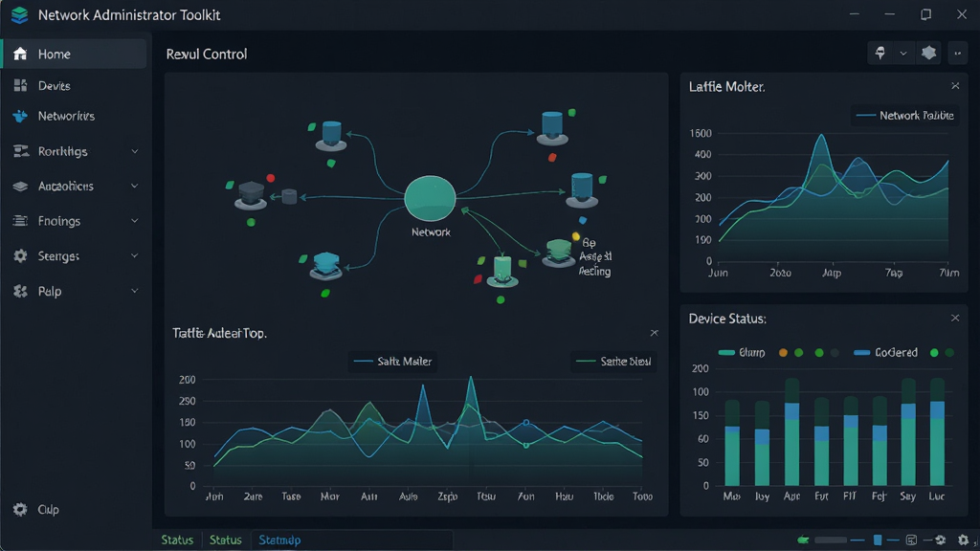Expand the Autaoticns sidebar chevron
This screenshot has width=980, height=551.
pos(134,187)
